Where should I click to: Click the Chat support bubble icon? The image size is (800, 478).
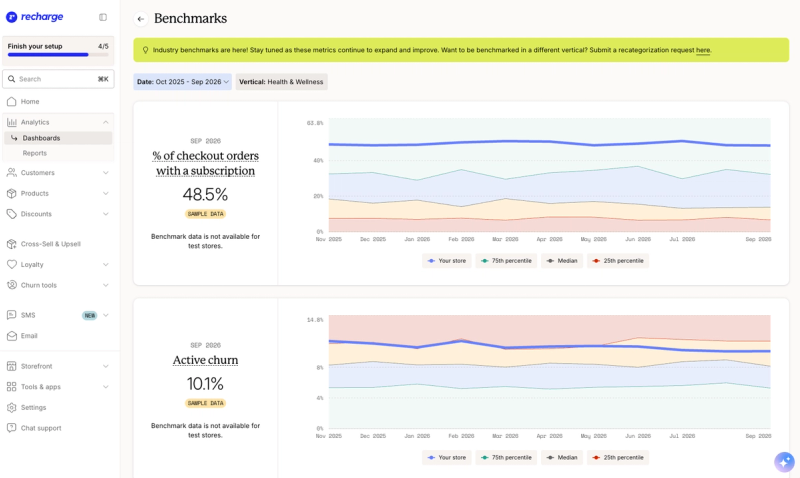11,428
